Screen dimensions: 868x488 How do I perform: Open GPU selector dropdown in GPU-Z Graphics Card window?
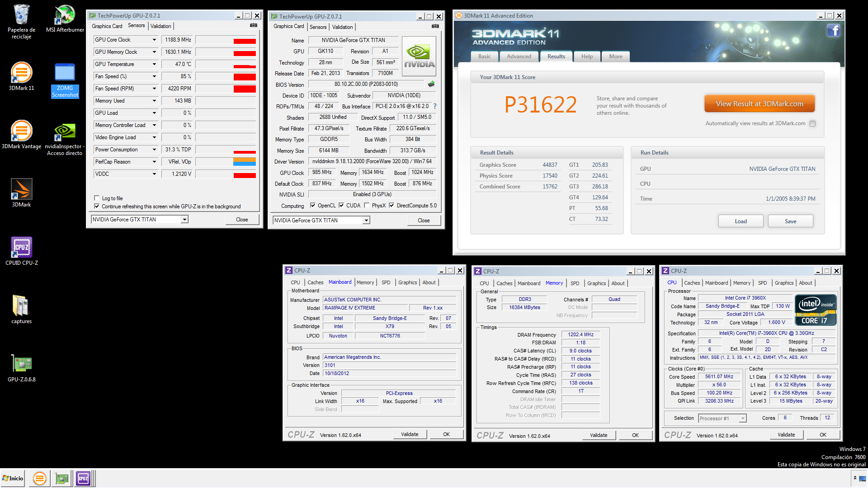click(x=366, y=221)
